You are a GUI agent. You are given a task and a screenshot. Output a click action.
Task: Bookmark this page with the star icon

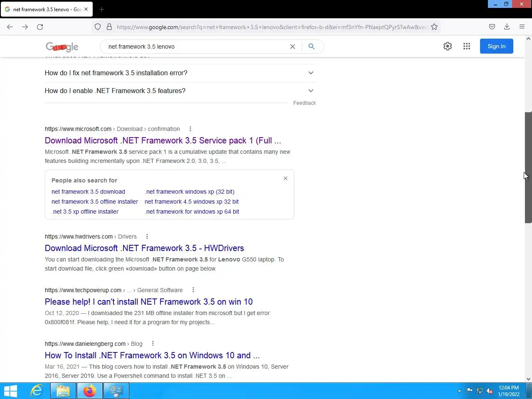tap(434, 27)
